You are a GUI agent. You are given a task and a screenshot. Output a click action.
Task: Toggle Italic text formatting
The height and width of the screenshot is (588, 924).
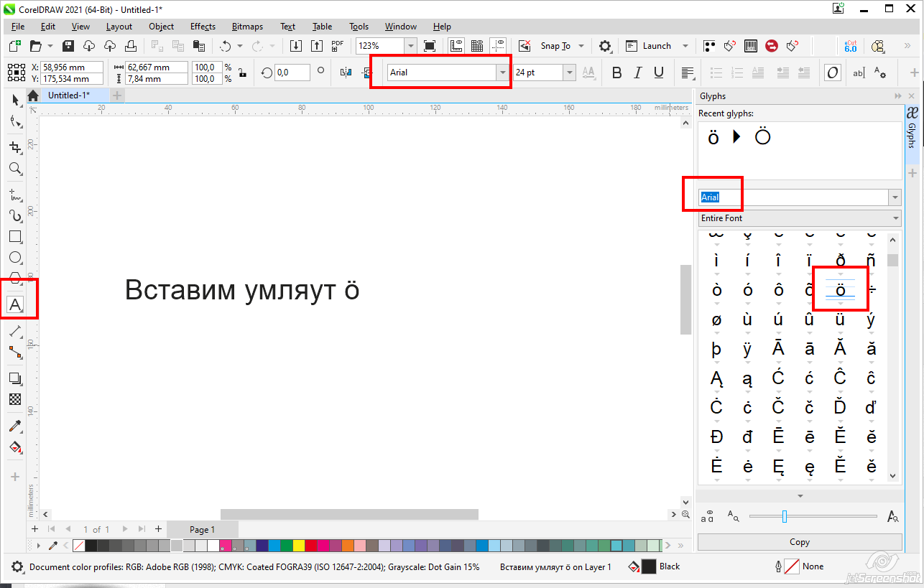(637, 73)
